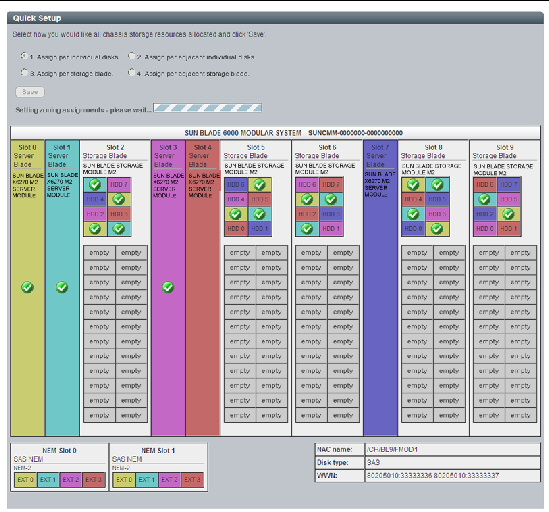Click the Disk type value field

(452, 463)
